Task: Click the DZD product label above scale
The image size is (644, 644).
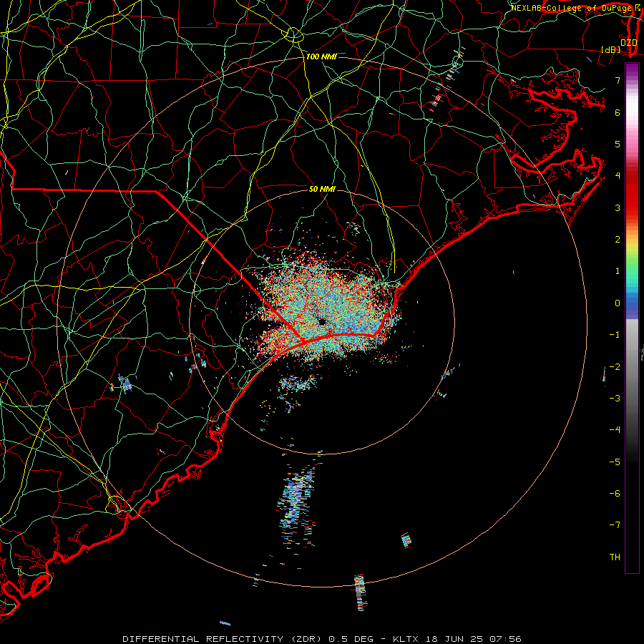Action: click(628, 42)
